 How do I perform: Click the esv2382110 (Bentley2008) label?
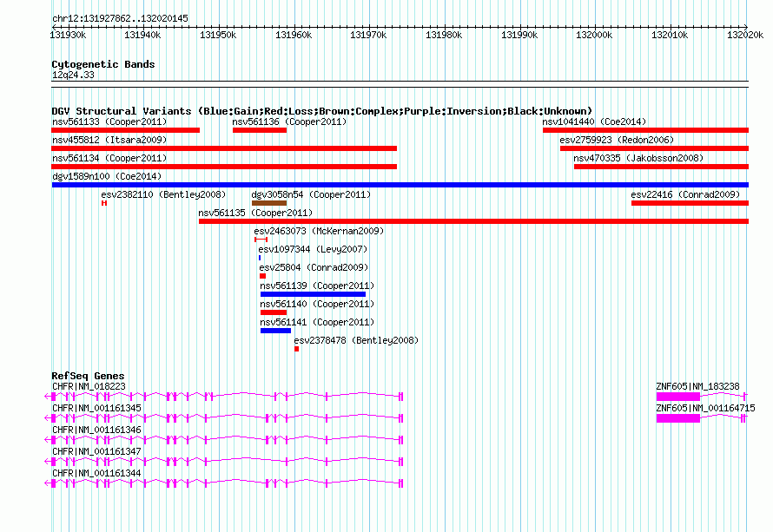[x=163, y=194]
